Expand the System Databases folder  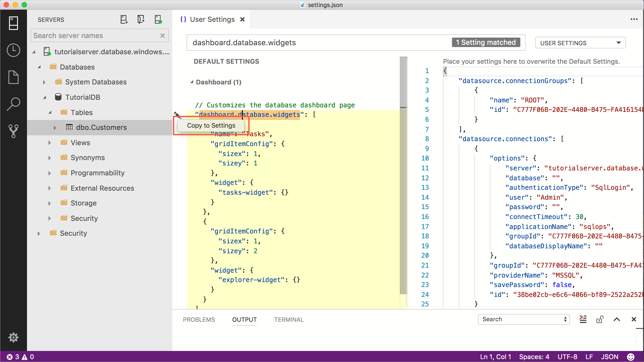tap(44, 82)
